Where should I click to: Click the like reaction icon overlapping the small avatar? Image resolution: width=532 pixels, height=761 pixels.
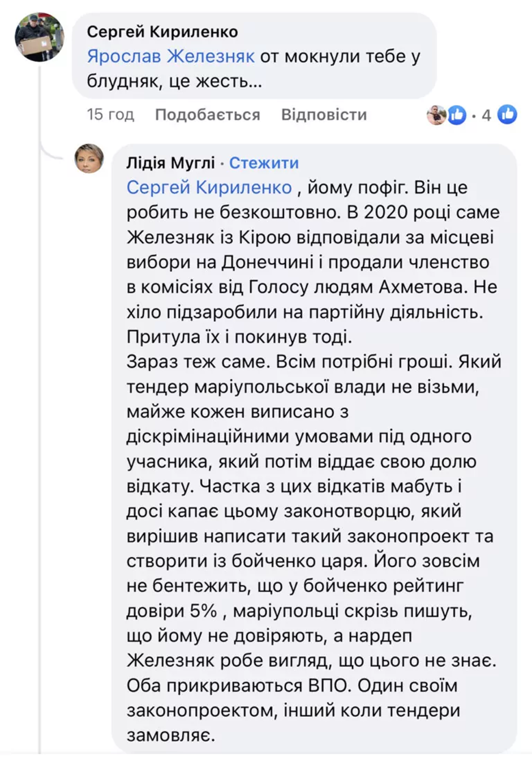coord(456,115)
